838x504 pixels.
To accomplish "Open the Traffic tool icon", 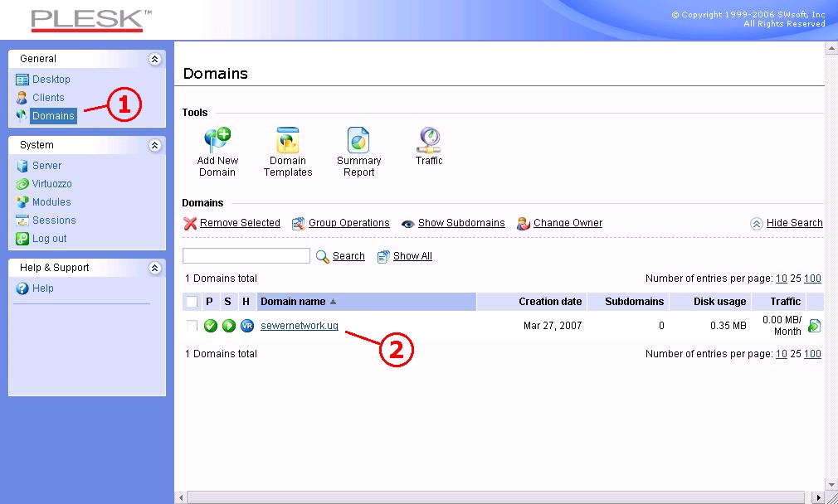I will click(429, 139).
